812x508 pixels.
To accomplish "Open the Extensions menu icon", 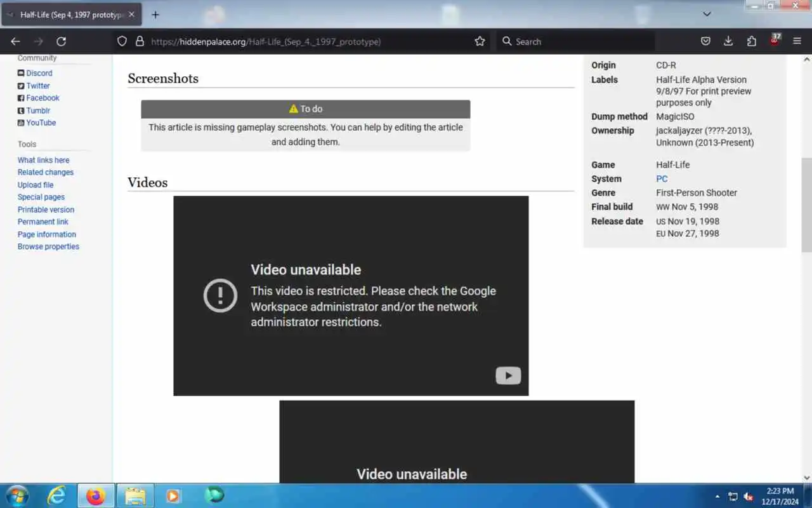I will point(752,41).
